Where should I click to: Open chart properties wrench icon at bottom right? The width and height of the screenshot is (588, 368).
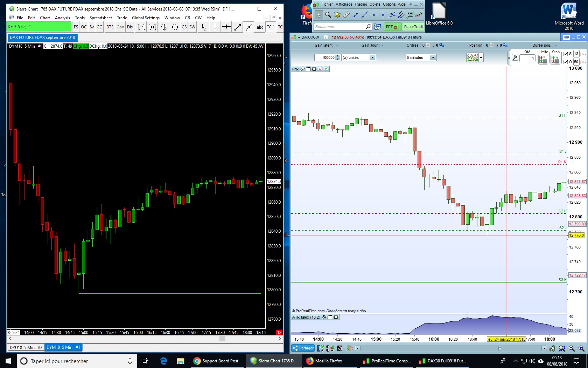tap(552, 348)
